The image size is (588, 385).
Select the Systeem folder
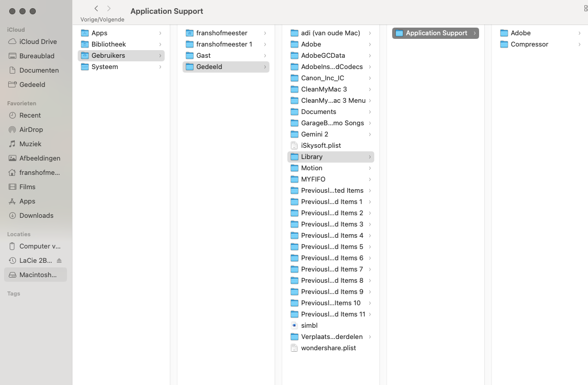click(x=121, y=67)
